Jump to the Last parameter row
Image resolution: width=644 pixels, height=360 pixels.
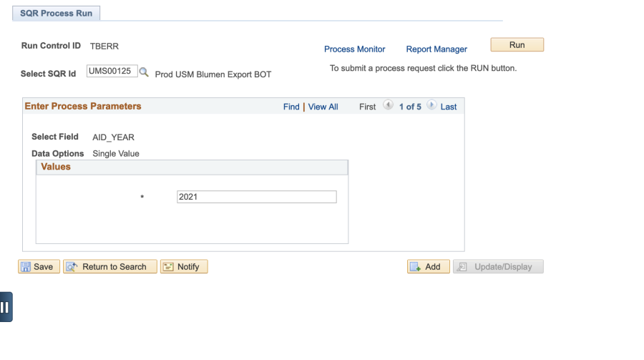tap(449, 107)
